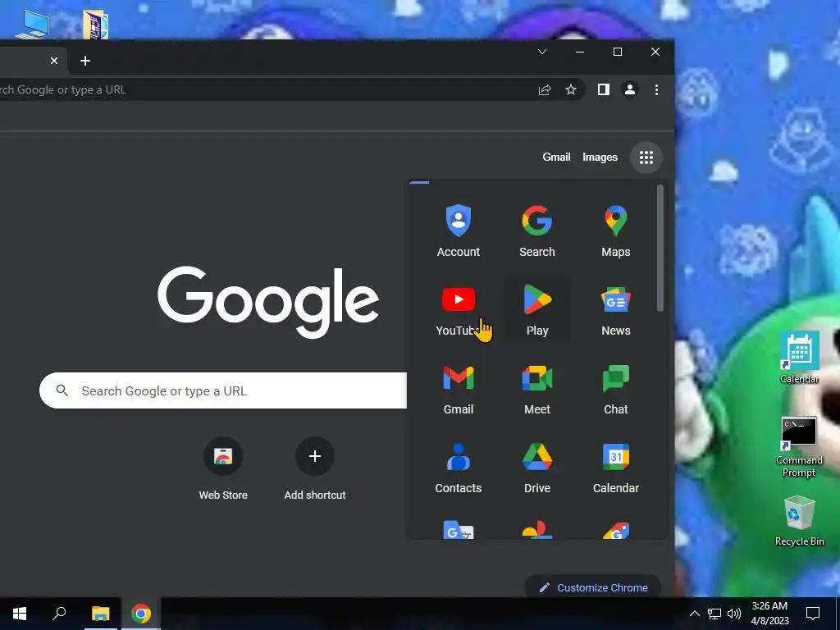Click the apps panel scrollbar
The image size is (840, 630).
coord(660,248)
